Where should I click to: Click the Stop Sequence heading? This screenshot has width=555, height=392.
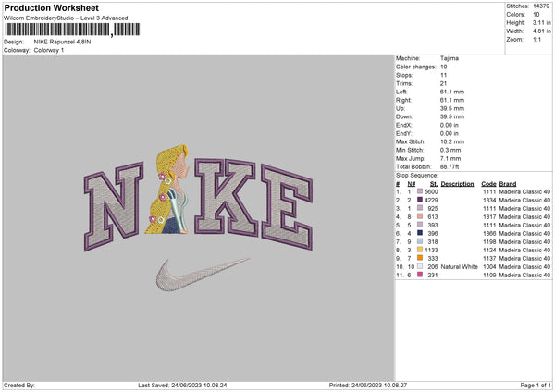click(417, 176)
